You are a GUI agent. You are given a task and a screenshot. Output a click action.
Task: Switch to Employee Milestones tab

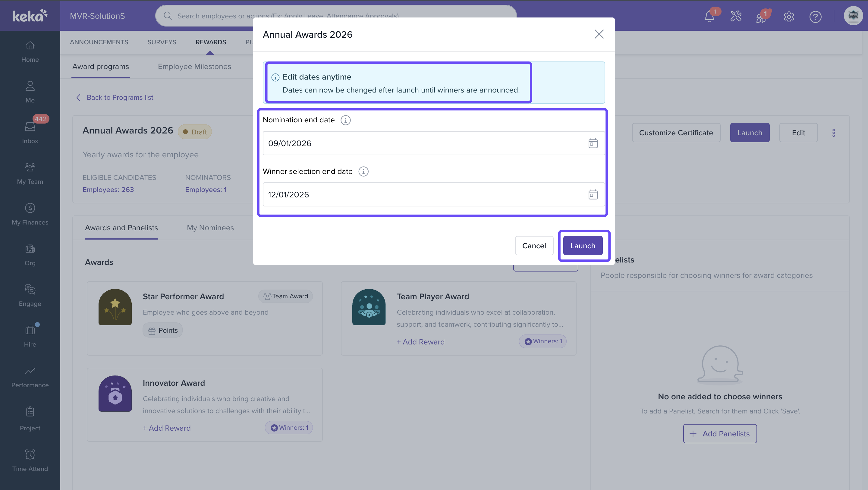pos(194,66)
